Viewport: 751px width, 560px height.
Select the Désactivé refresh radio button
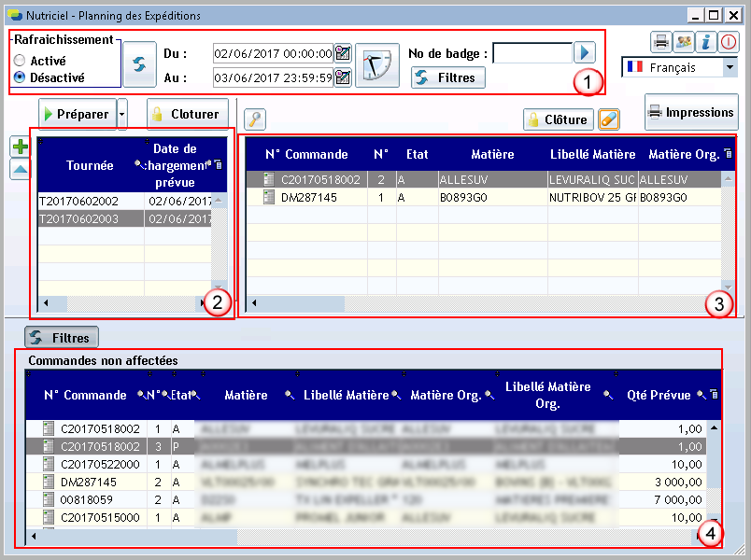pos(20,77)
